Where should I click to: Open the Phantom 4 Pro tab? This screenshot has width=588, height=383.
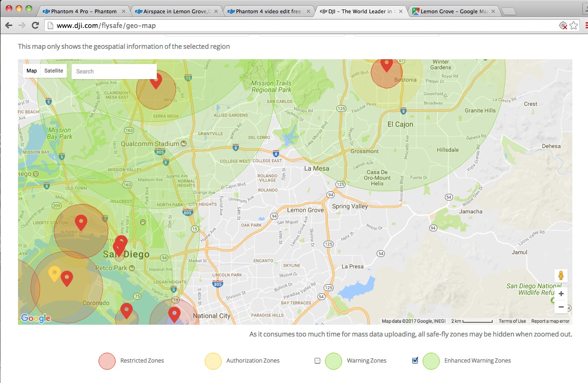[x=83, y=10]
